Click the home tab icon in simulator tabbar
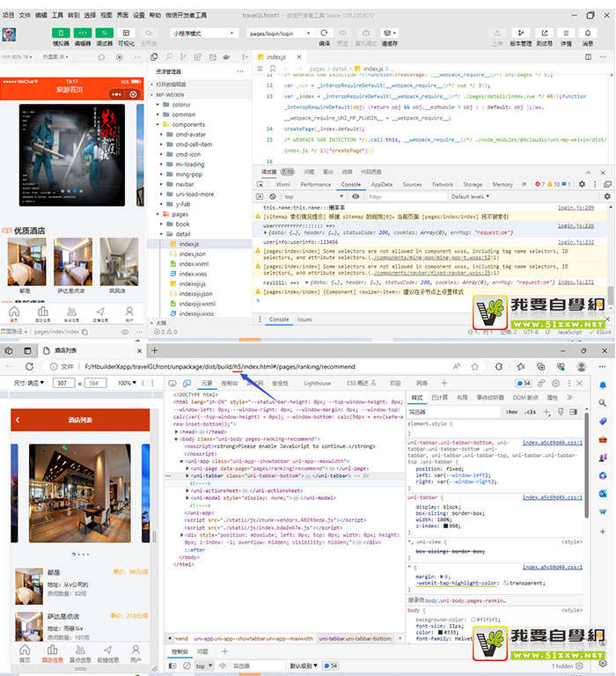 click(x=14, y=313)
